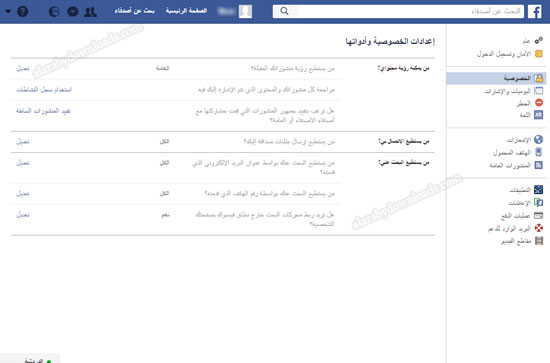Click الكل value for friend requests row
Viewport: 550px width, 363px height.
click(x=165, y=141)
